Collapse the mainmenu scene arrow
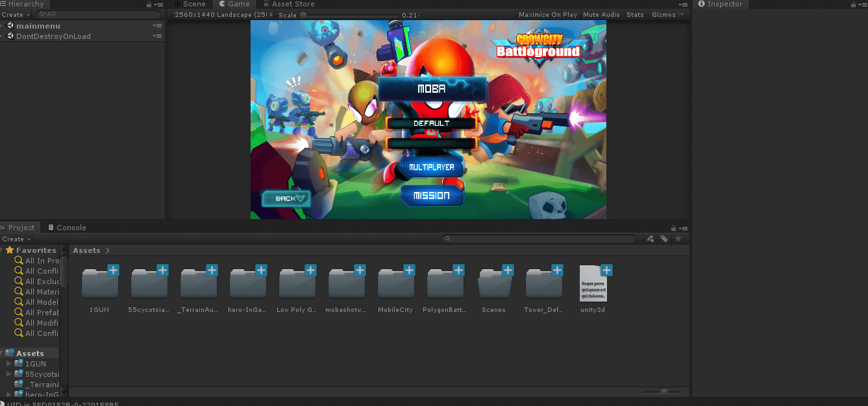868x406 pixels. point(3,25)
